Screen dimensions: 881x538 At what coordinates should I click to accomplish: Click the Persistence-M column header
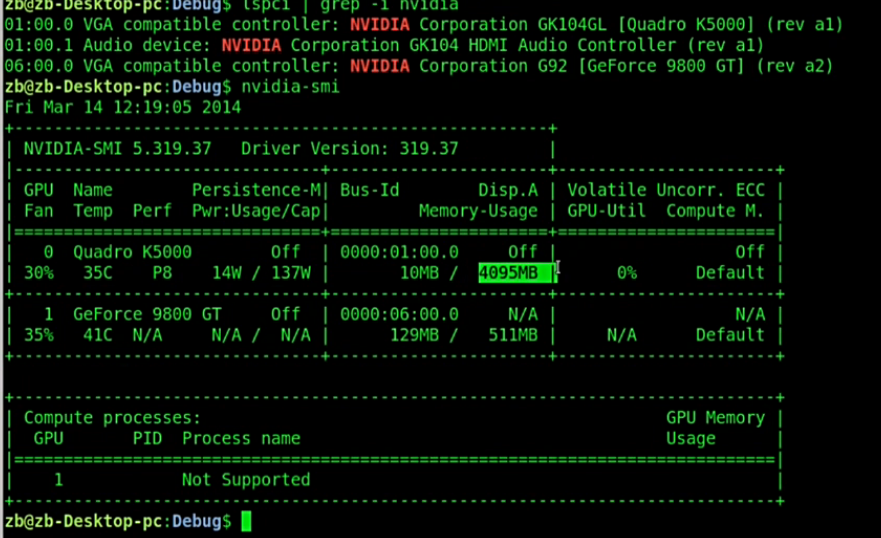(256, 190)
